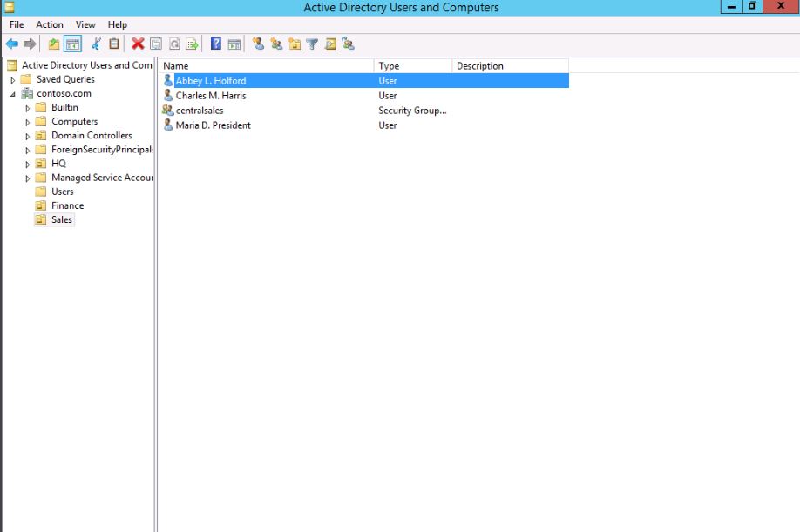
Task: Select Saved Queries in the tree
Action: 65,79
